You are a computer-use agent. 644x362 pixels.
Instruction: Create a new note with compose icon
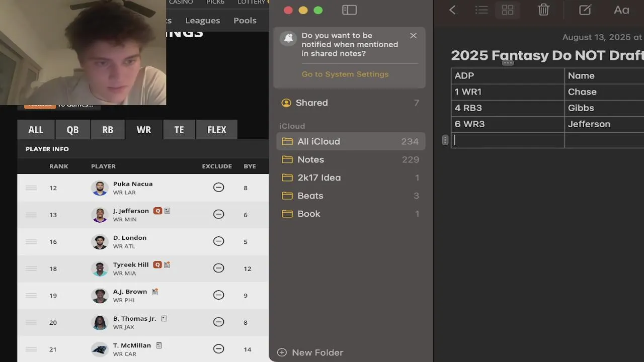tap(585, 10)
